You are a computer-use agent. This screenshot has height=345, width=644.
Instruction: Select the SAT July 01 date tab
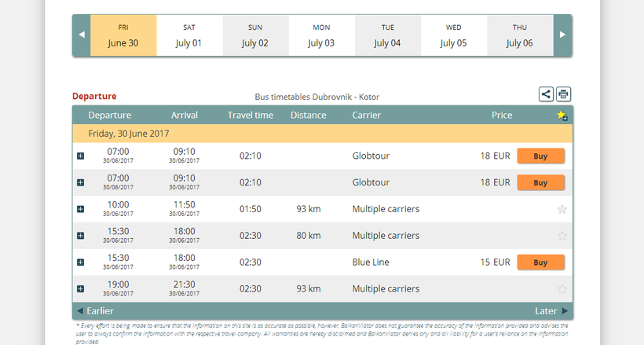click(x=189, y=35)
